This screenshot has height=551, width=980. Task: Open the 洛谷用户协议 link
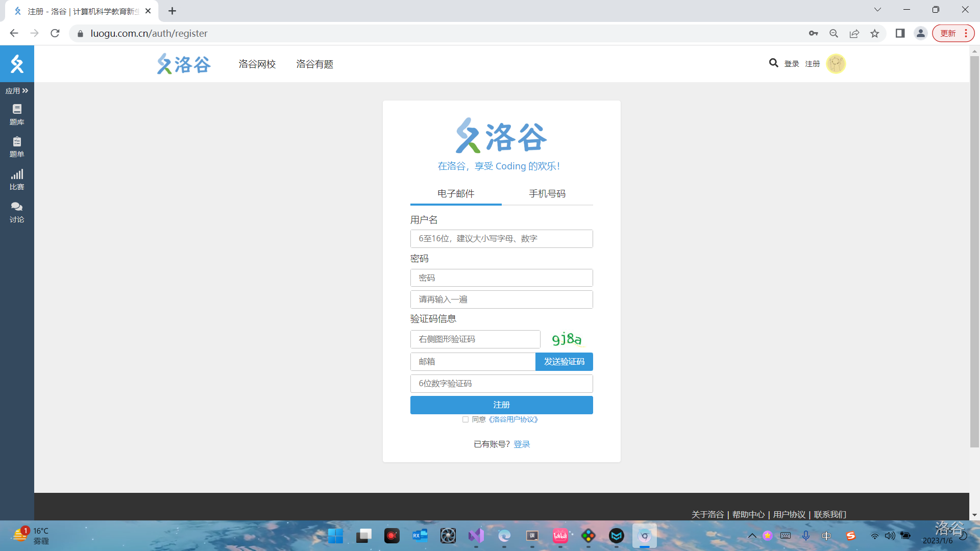(513, 419)
